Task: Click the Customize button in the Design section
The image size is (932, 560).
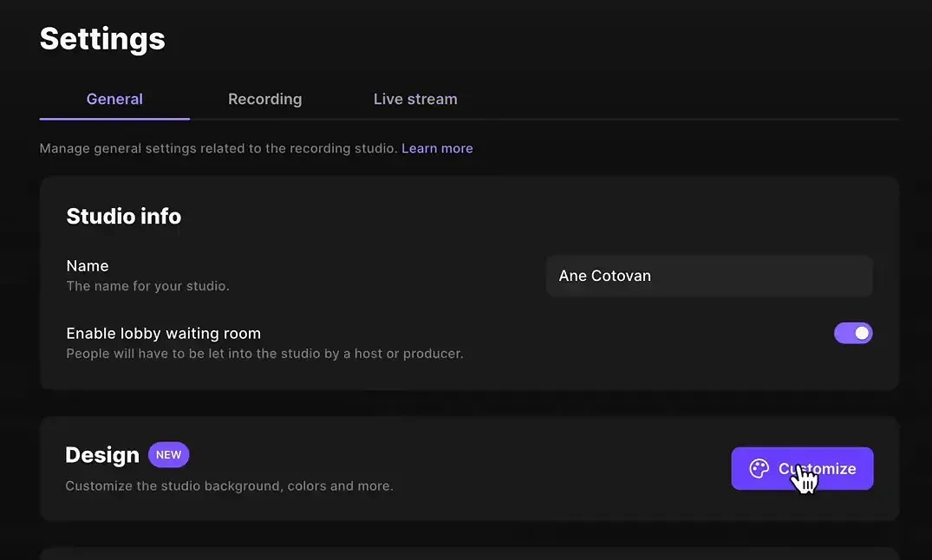Action: 802,468
